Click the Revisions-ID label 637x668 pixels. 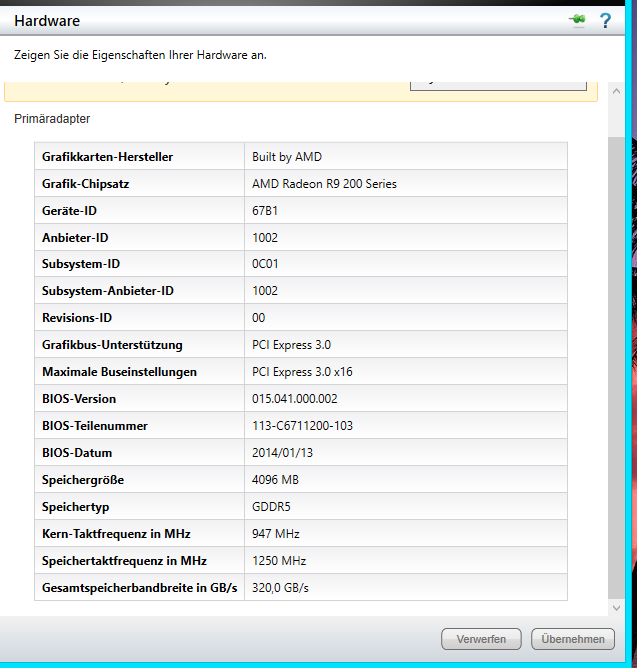click(77, 318)
